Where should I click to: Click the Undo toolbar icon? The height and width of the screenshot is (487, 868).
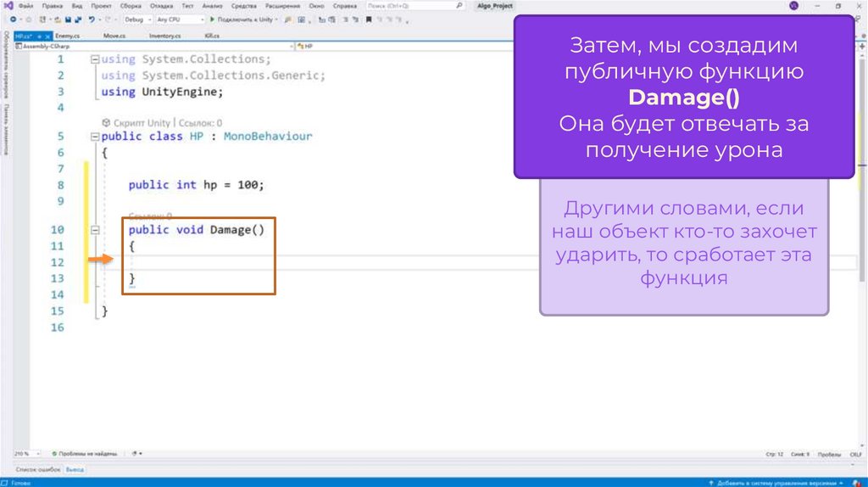click(x=92, y=20)
